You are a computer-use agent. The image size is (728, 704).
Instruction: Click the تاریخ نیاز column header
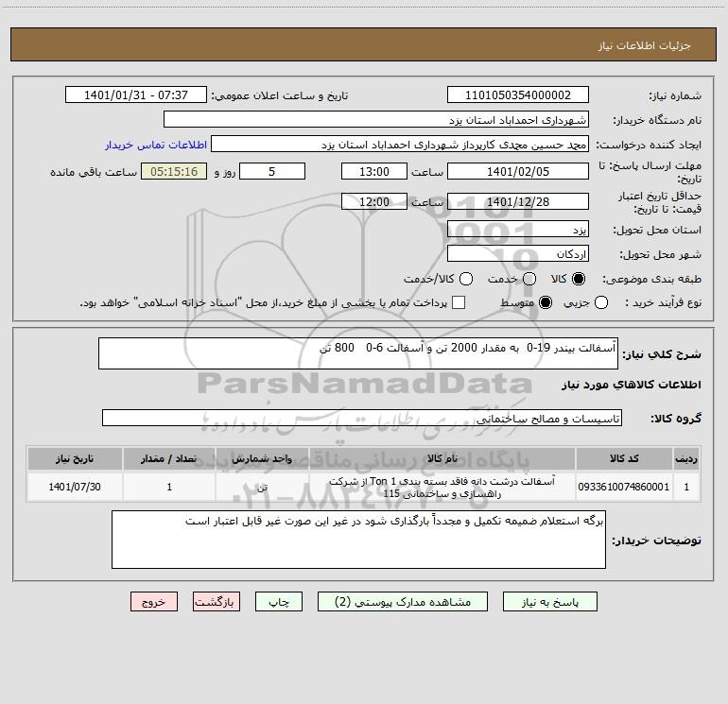click(x=75, y=458)
